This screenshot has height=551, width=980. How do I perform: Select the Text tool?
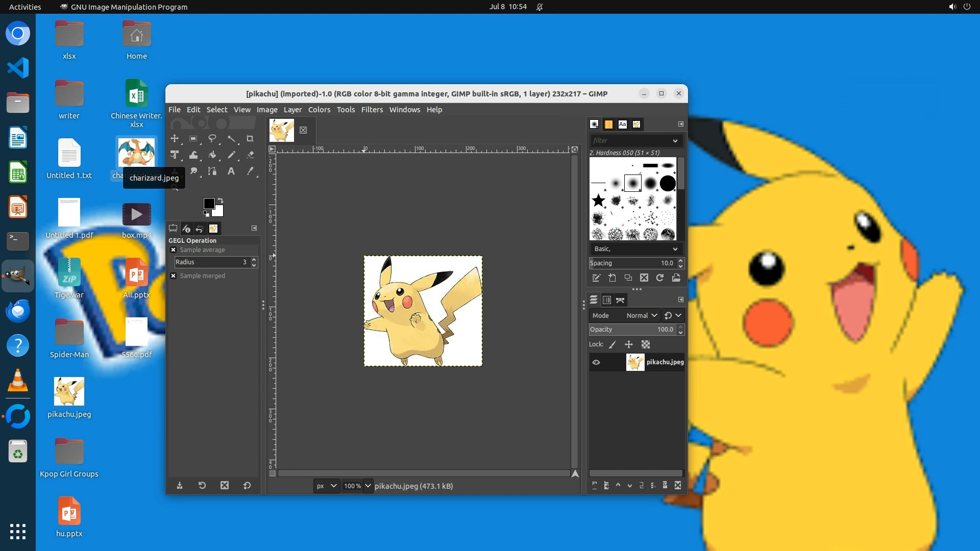[231, 171]
